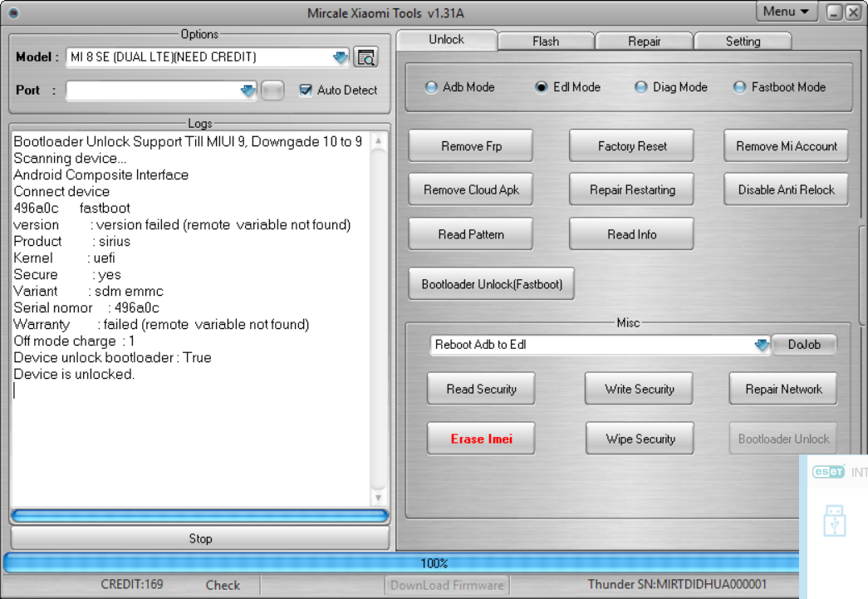Click the 'Scanning device...' log line
Viewport: 868px width, 599px height.
coord(70,159)
